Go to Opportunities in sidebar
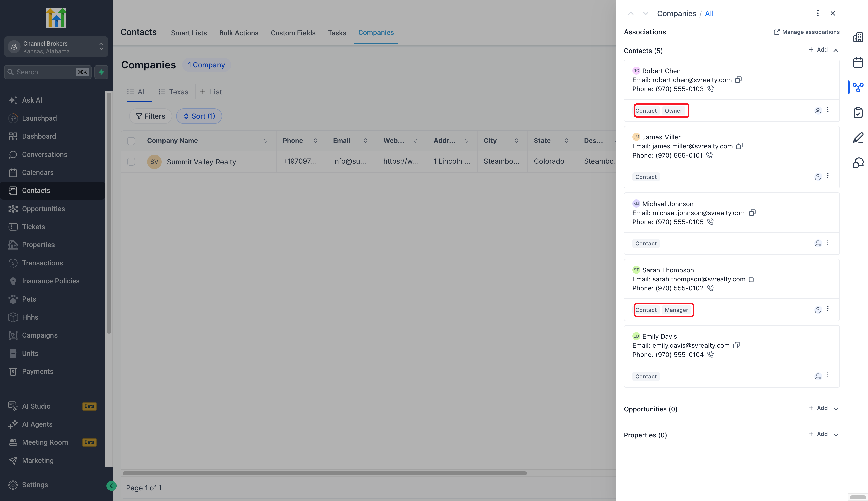868x501 pixels. pos(43,209)
